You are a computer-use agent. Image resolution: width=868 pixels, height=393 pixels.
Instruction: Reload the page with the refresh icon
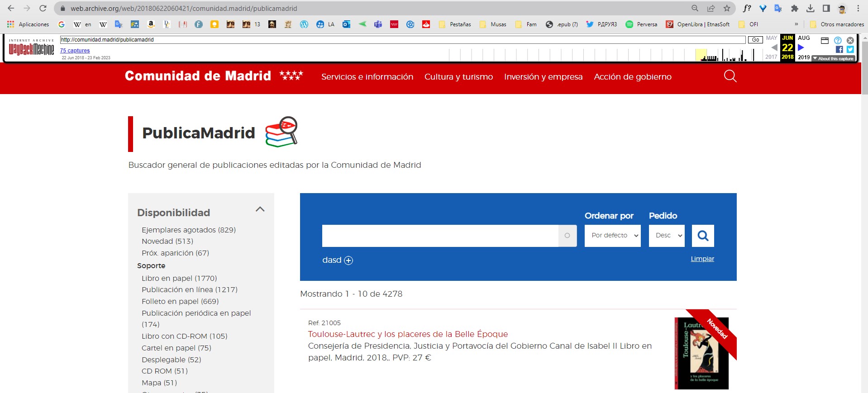pyautogui.click(x=43, y=8)
